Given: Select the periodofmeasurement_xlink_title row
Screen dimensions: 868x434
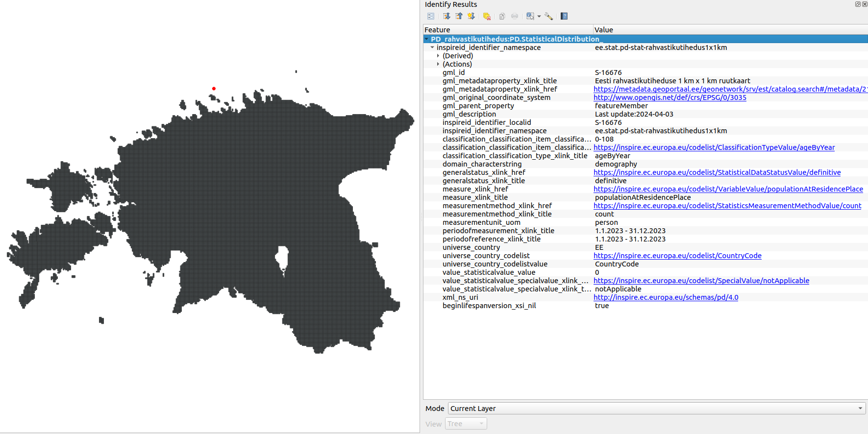Looking at the screenshot, I should click(645, 231).
